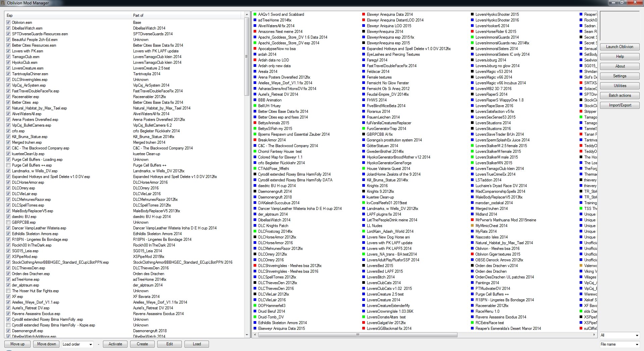Screen dimensions: 644x351
Task: Select the 'Nascosto Isles 2014' mod
Action: (x=491, y=237)
